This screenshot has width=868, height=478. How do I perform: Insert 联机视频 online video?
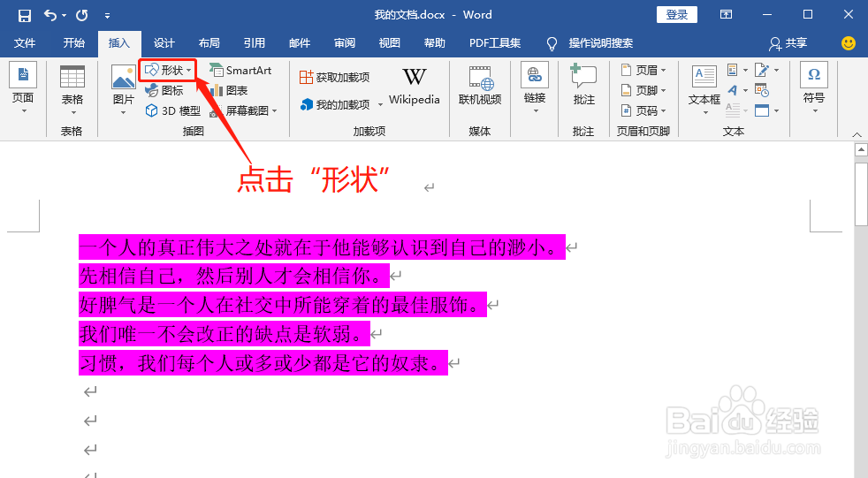[x=480, y=86]
